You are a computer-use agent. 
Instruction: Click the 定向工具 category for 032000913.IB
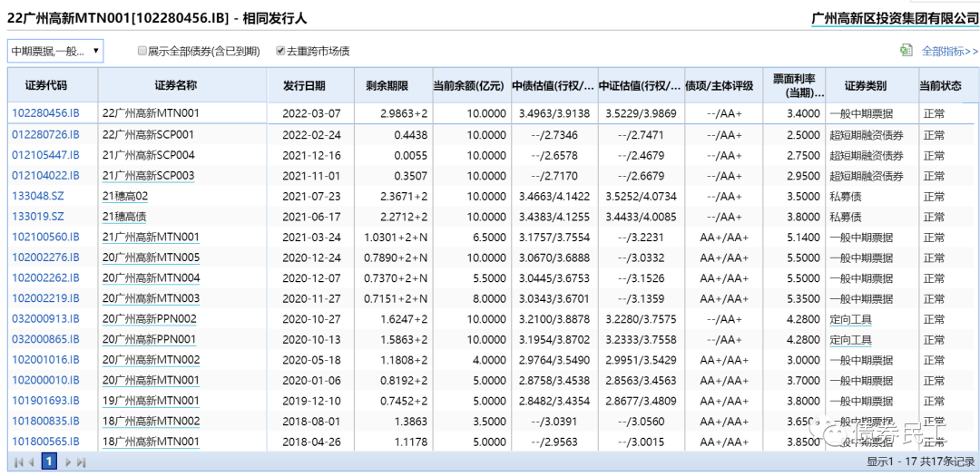[850, 319]
